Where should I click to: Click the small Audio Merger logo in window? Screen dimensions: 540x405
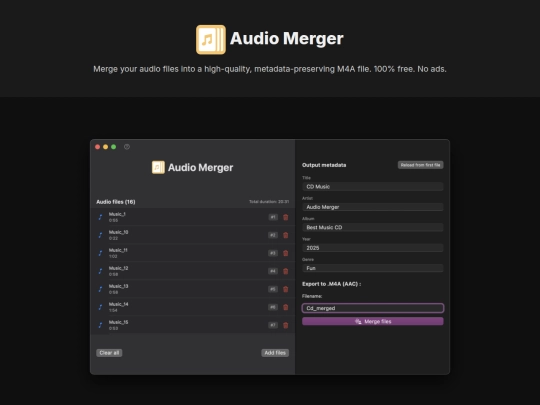click(158, 167)
